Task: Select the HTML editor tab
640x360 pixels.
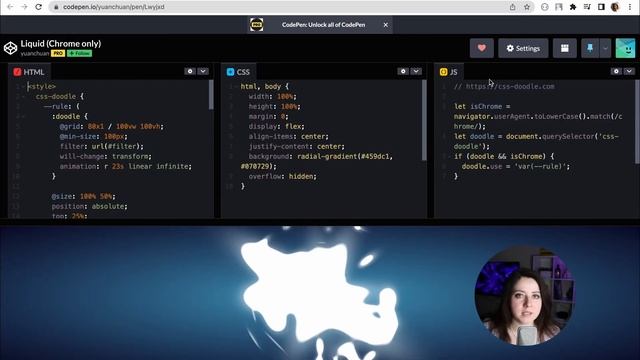Action: [29, 72]
